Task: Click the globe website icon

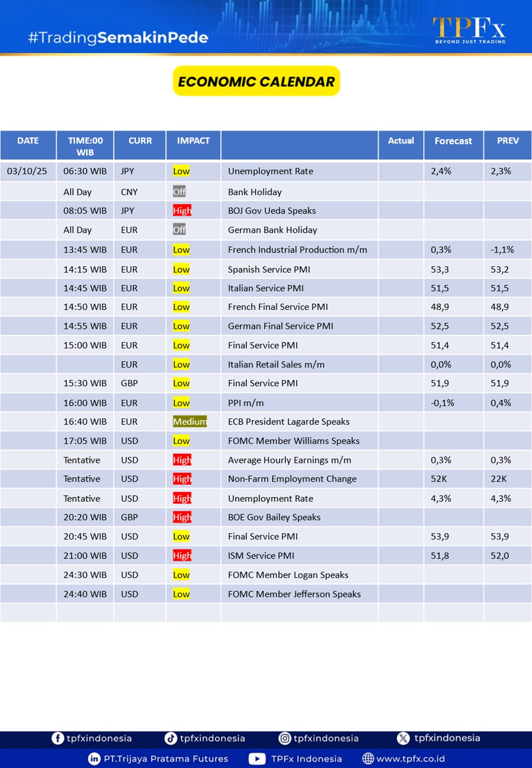Action: (368, 759)
